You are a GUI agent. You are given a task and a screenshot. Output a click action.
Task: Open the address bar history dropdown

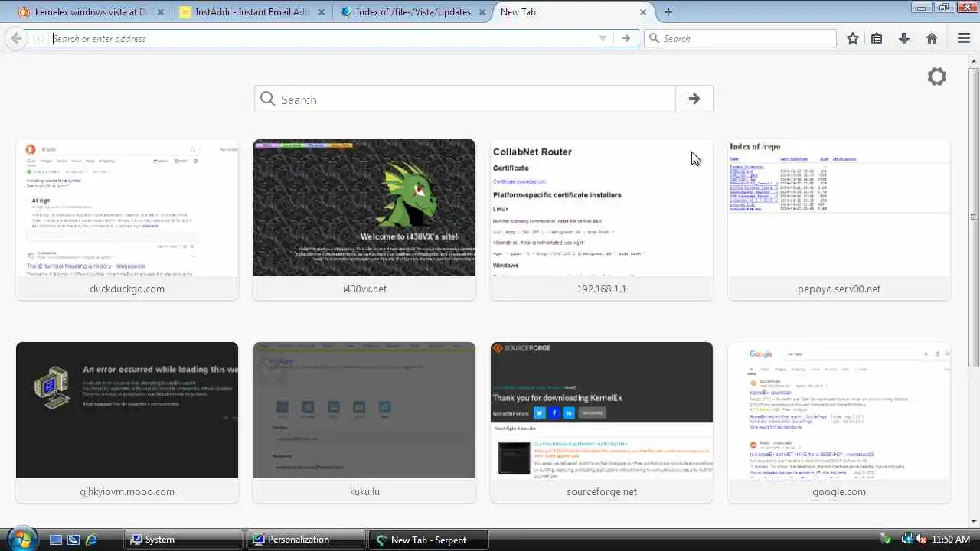tap(603, 38)
